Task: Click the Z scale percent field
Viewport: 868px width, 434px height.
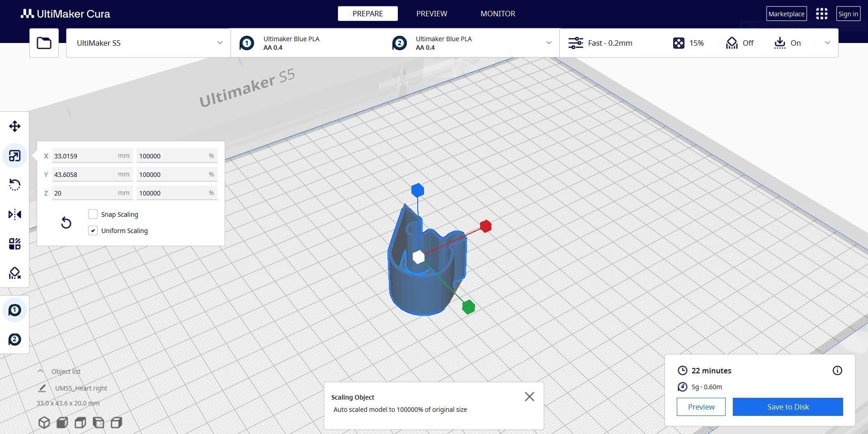Action: coord(177,193)
